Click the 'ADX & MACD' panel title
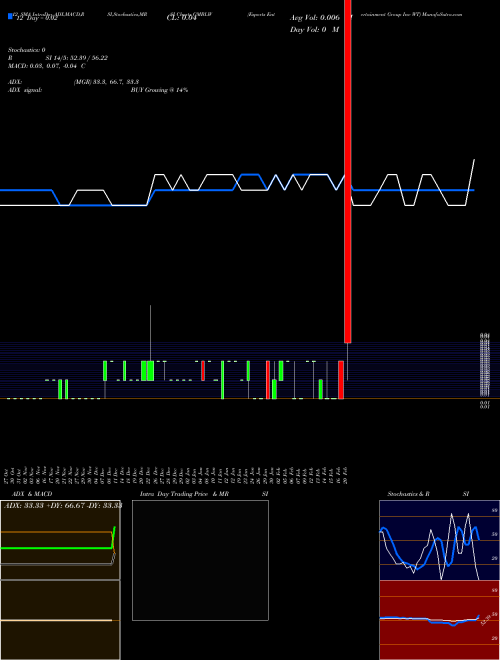This screenshot has width=500, height=660. (32, 494)
